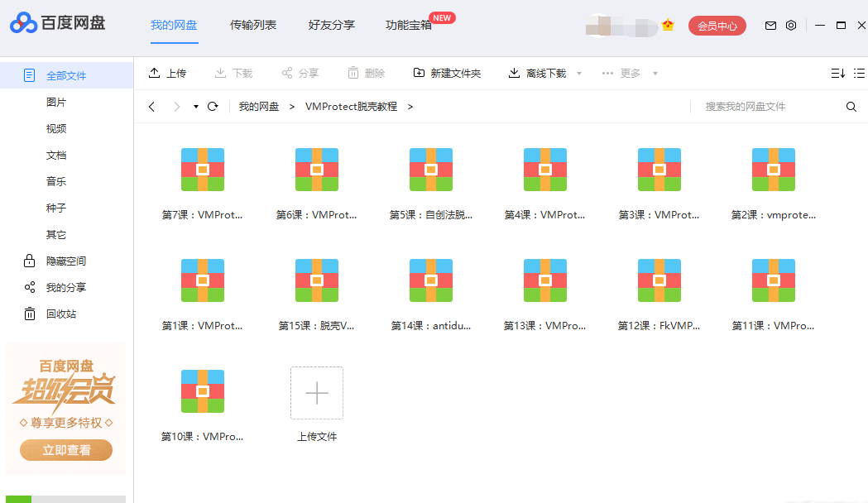The width and height of the screenshot is (868, 503).
Task: Open the sort order icon
Action: point(837,73)
